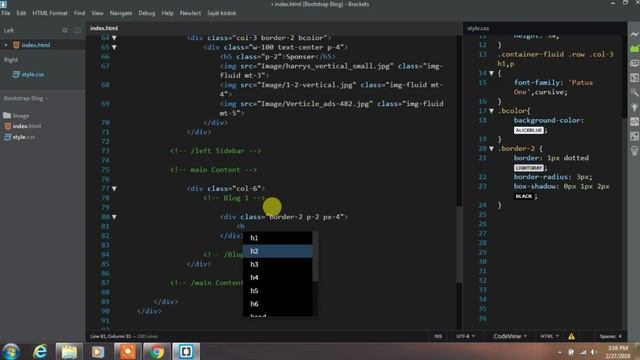Screen dimensions: 640x360
Task: Collapse .border-2 rule fold arrow line 20
Action: point(491,149)
